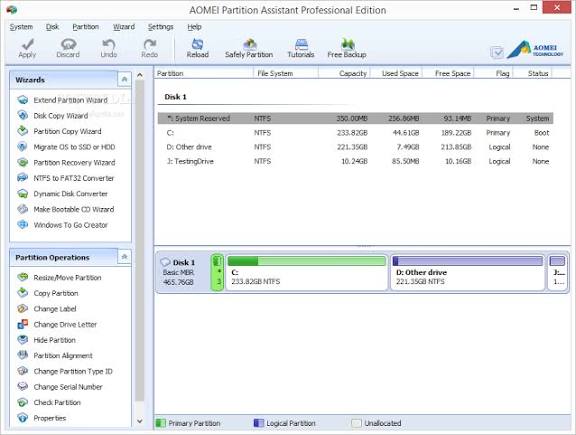Sort by the Status column header
The height and width of the screenshot is (435, 576).
(532, 73)
